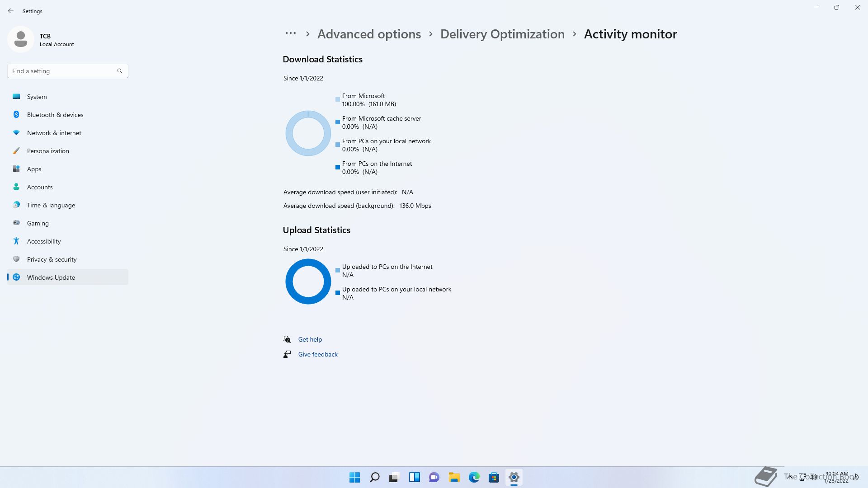
Task: Open Personalization settings page
Action: [x=48, y=151]
